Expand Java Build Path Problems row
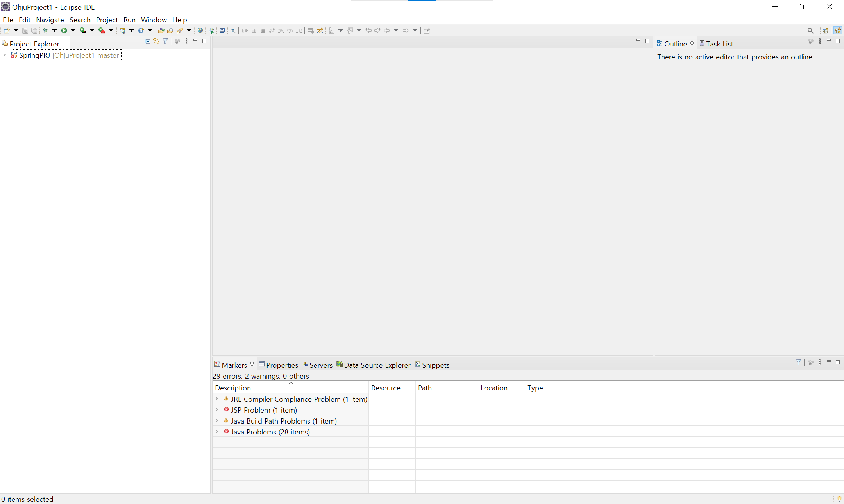The width and height of the screenshot is (844, 504). point(217,421)
